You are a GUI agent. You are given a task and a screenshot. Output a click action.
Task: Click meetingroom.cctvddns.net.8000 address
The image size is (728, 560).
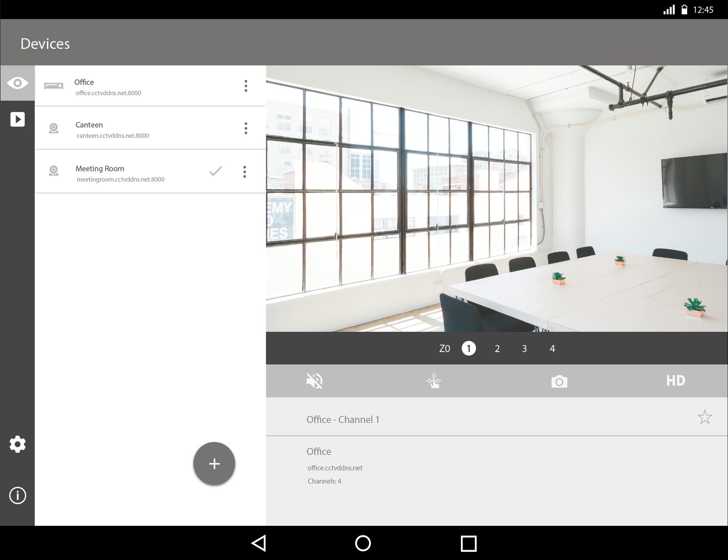(121, 179)
